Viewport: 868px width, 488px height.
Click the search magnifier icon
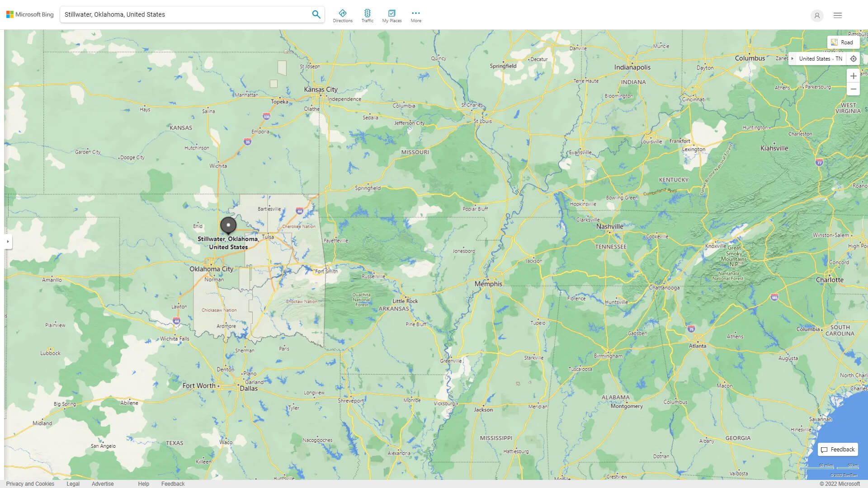pyautogui.click(x=316, y=14)
